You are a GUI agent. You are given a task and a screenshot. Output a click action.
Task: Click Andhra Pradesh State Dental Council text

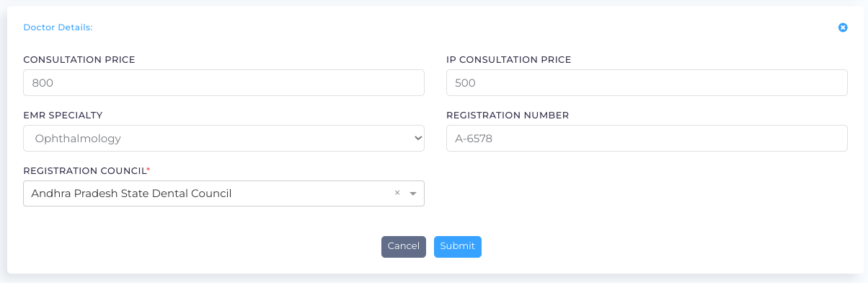(131, 193)
